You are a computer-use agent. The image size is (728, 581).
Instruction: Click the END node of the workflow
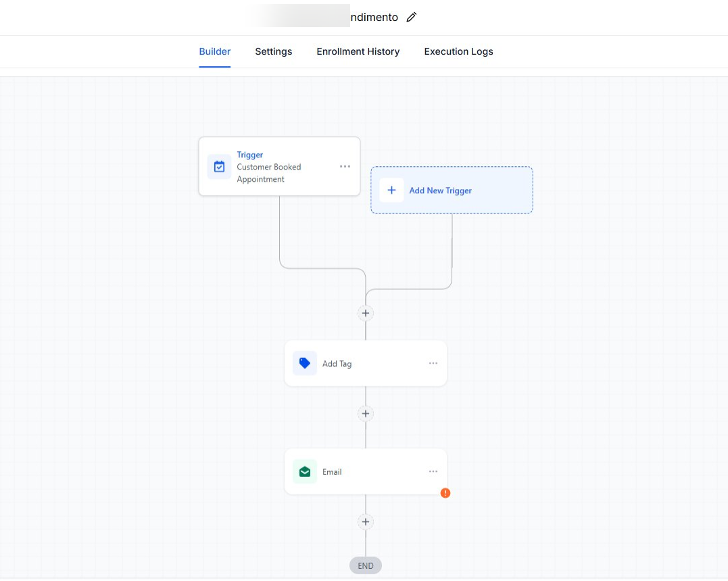click(x=366, y=565)
